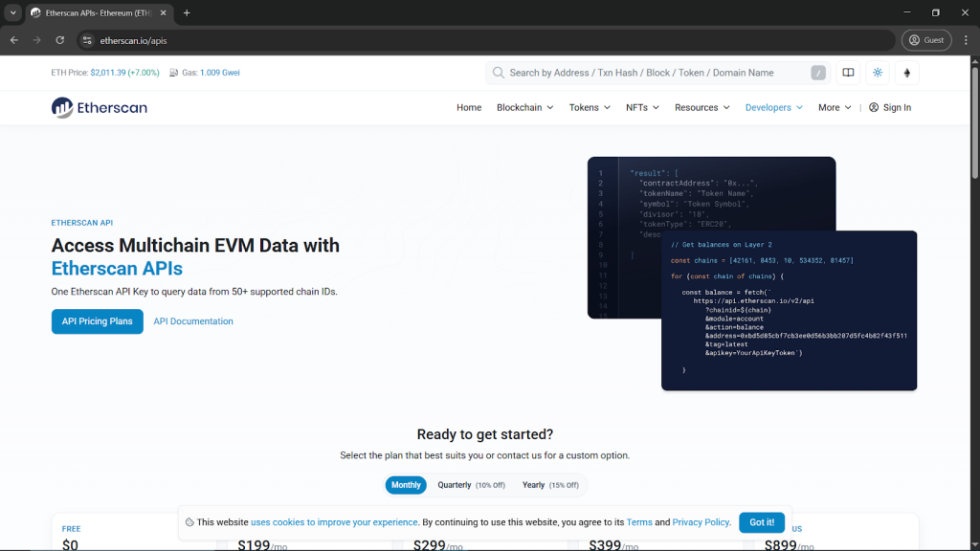This screenshot has width=980, height=551.
Task: Expand the Tokens dropdown menu
Action: [590, 108]
